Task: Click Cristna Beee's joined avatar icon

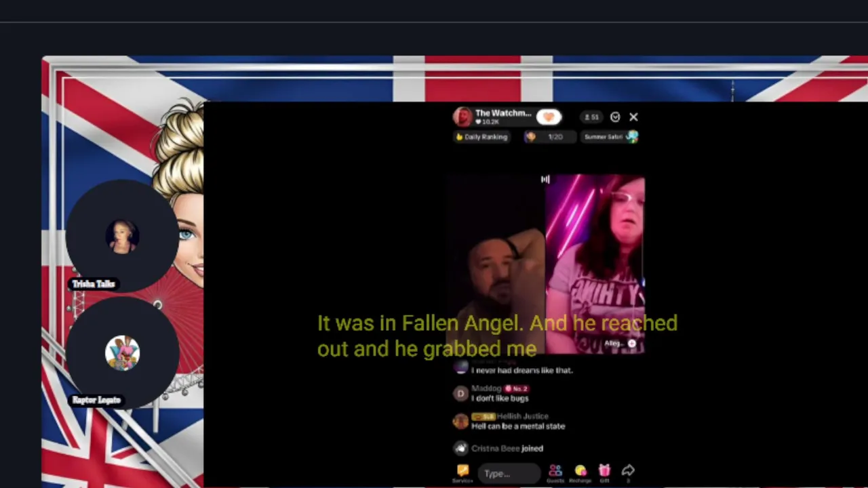Action: coord(461,448)
